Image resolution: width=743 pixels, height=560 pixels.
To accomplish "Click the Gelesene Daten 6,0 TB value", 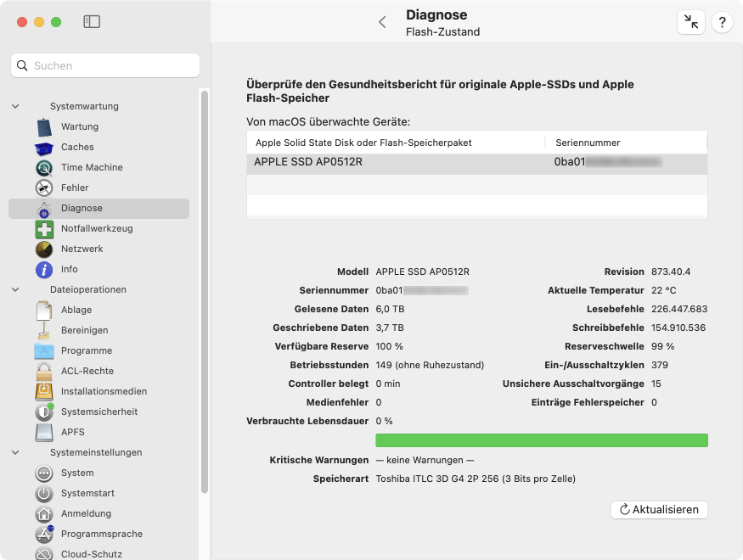I will pyautogui.click(x=390, y=309).
